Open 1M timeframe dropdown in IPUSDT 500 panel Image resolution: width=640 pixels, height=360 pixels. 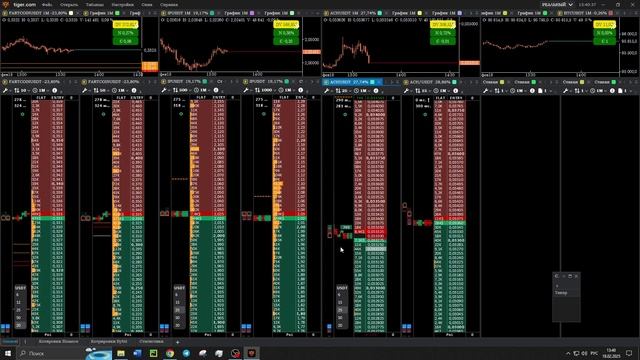coord(202,91)
